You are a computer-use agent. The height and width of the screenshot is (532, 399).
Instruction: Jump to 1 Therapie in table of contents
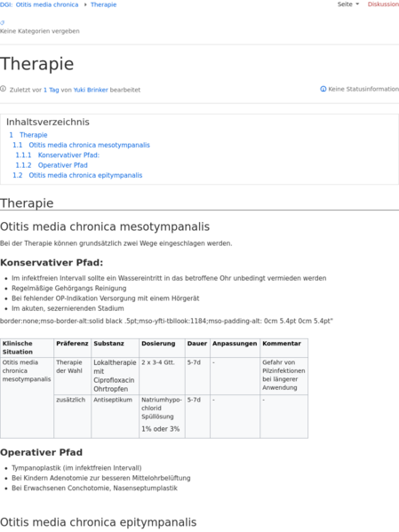coord(28,135)
